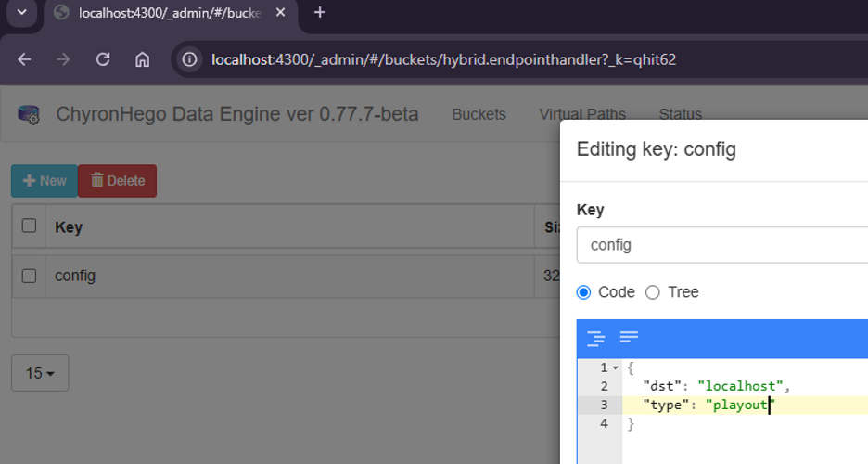Open the 15 page-size dropdown
The image size is (868, 464).
coord(40,373)
